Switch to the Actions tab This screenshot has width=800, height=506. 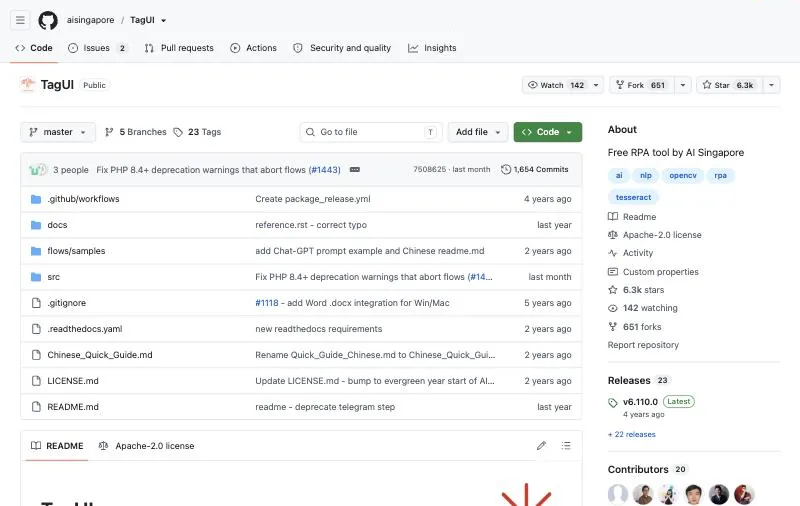pyautogui.click(x=253, y=48)
